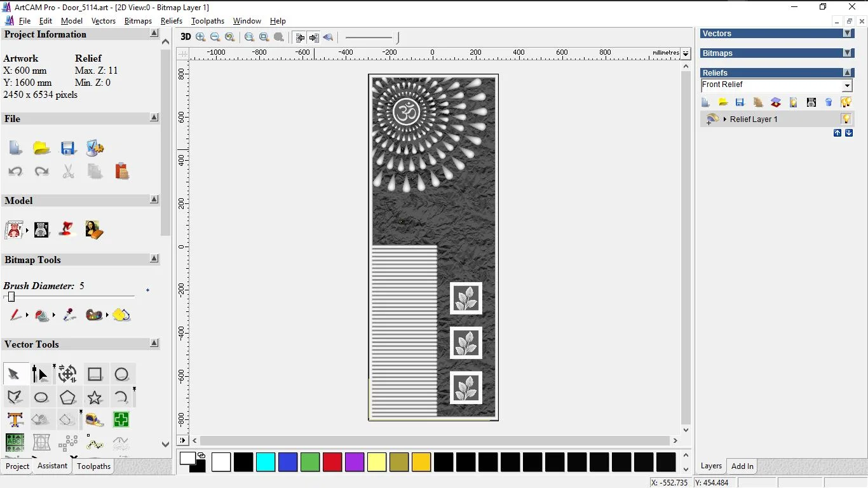The width and height of the screenshot is (868, 488).
Task: Click the Measure tape tool icon
Action: 95,420
